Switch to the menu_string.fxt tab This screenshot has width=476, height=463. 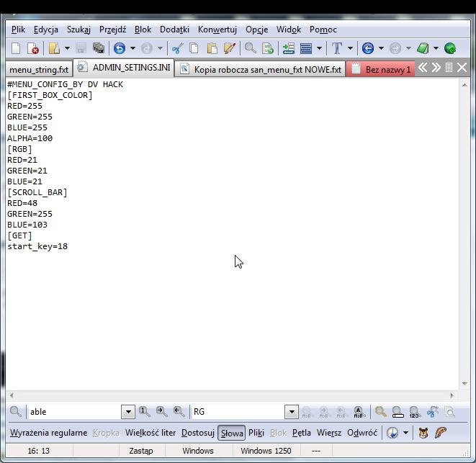pos(39,70)
